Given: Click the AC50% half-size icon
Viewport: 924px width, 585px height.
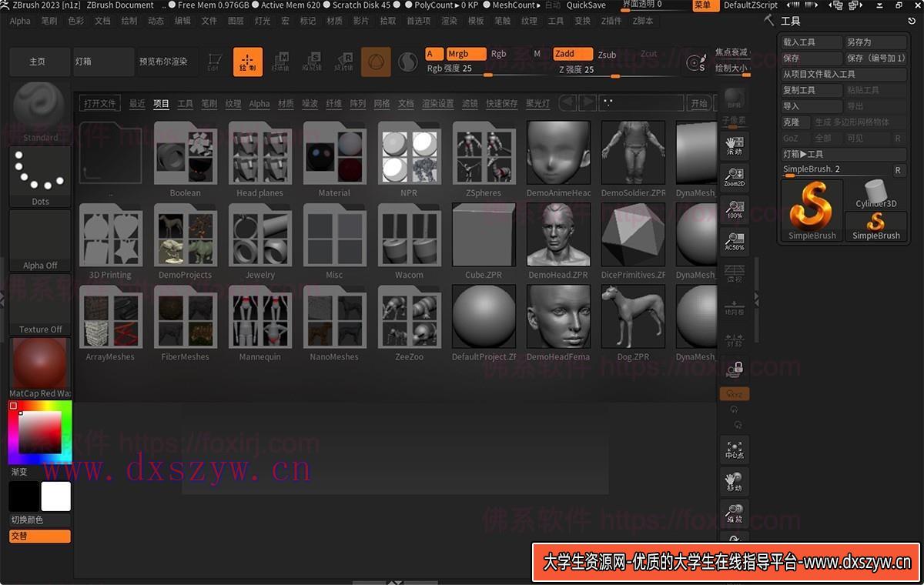Looking at the screenshot, I should point(735,241).
